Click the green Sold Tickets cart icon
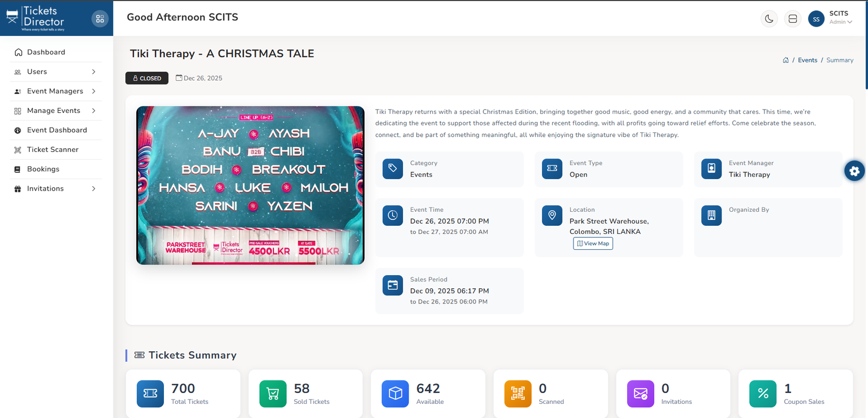This screenshot has height=418, width=868. click(x=273, y=394)
